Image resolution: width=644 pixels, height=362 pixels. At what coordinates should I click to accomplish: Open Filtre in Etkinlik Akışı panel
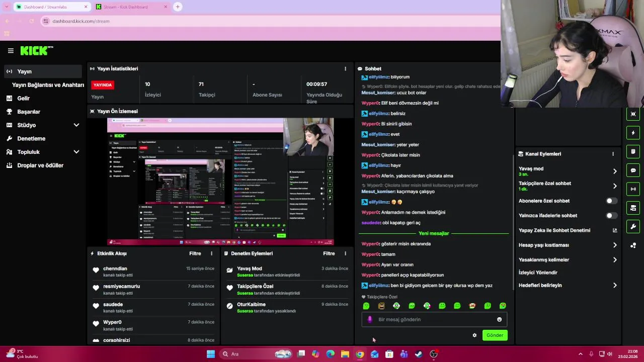click(x=195, y=254)
